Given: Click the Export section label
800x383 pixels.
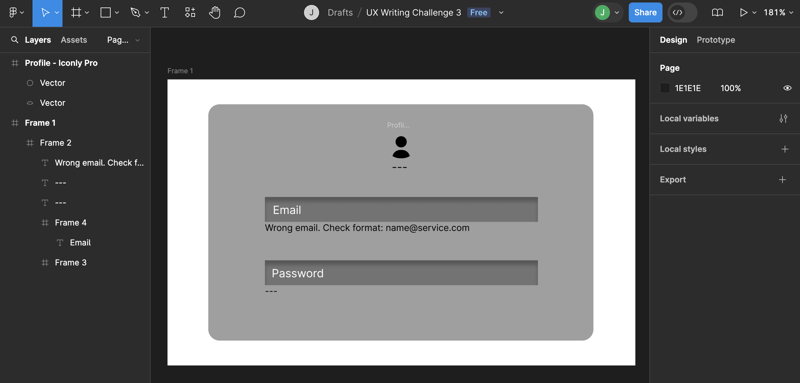Looking at the screenshot, I should pyautogui.click(x=672, y=180).
